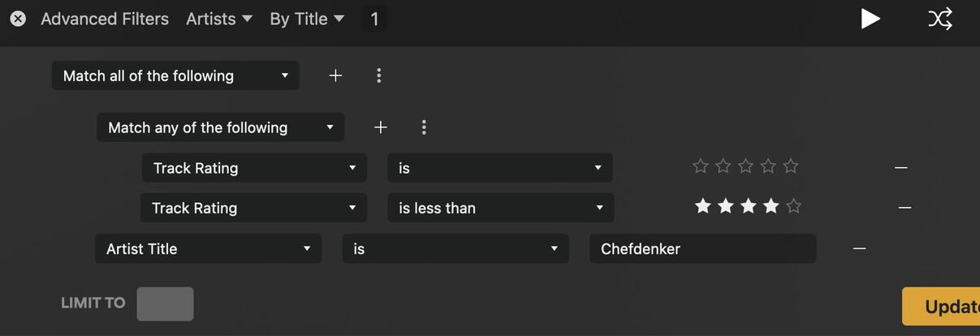Remove the Track Rating is rule
The height and width of the screenshot is (336, 980).
click(900, 168)
